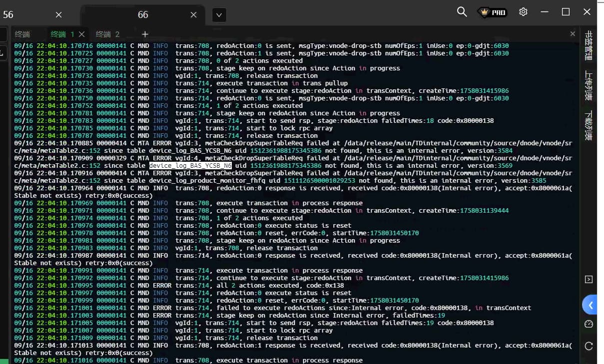Click the PRO crown badge

[493, 12]
